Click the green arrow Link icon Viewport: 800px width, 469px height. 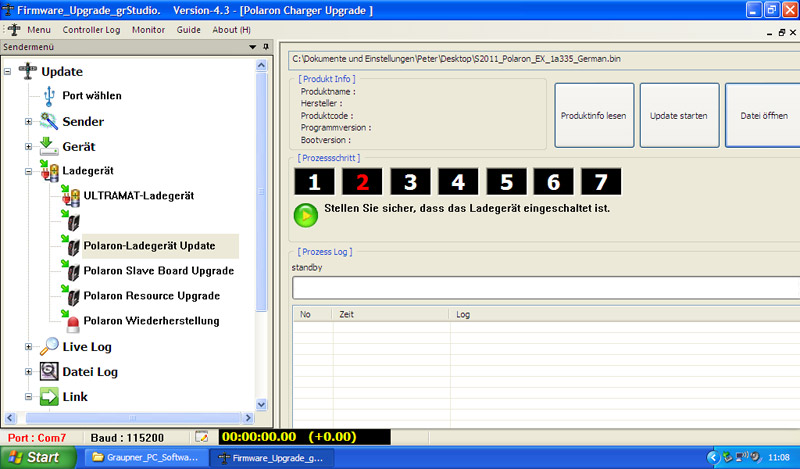(49, 397)
